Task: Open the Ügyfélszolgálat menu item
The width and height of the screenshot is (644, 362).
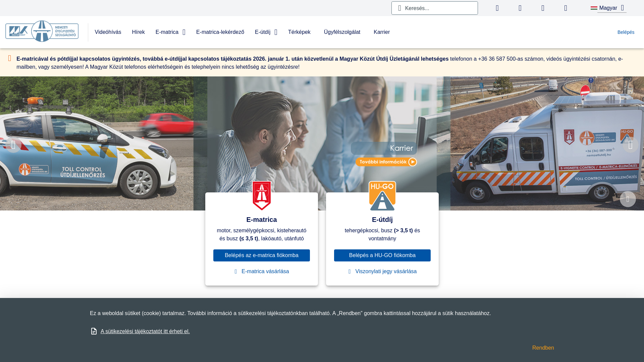Action: (342, 32)
